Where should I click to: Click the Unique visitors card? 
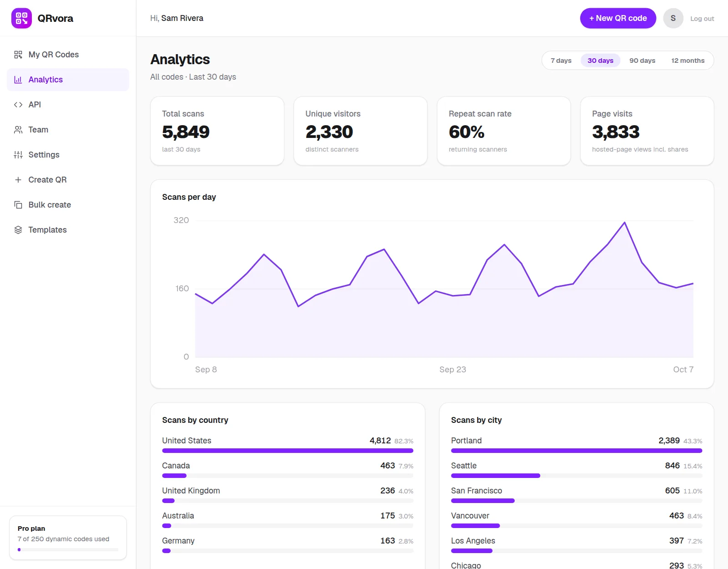click(x=360, y=131)
